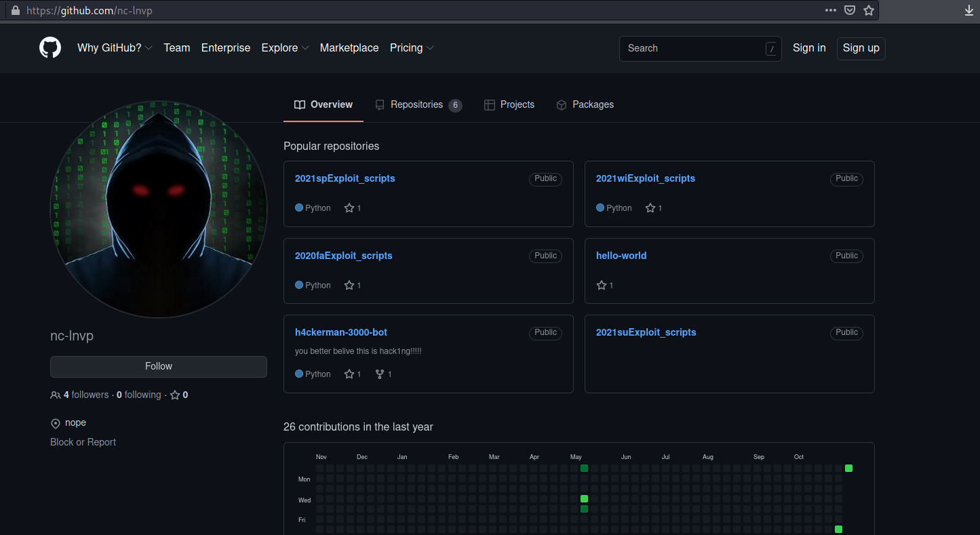Viewport: 980px width, 535px height.
Task: Click the Sign up button
Action: (x=861, y=48)
